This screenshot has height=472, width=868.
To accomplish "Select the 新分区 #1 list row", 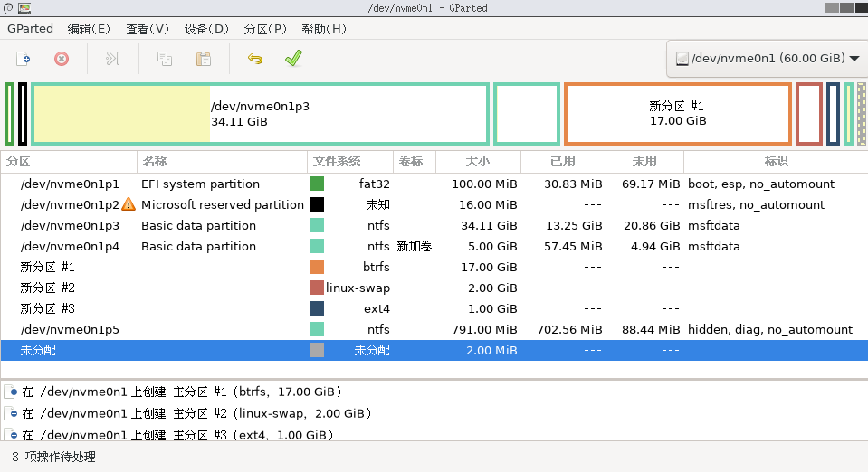I will (434, 267).
